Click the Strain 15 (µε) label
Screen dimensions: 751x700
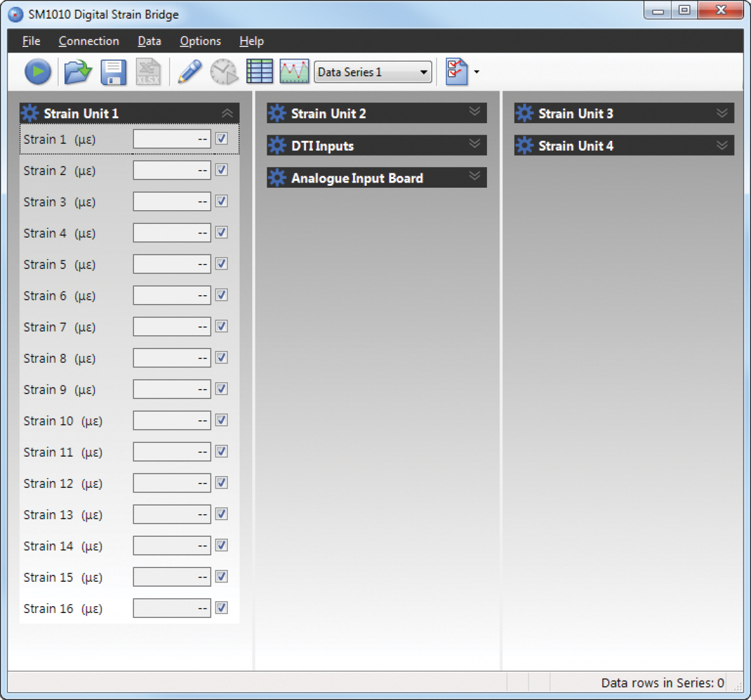63,577
